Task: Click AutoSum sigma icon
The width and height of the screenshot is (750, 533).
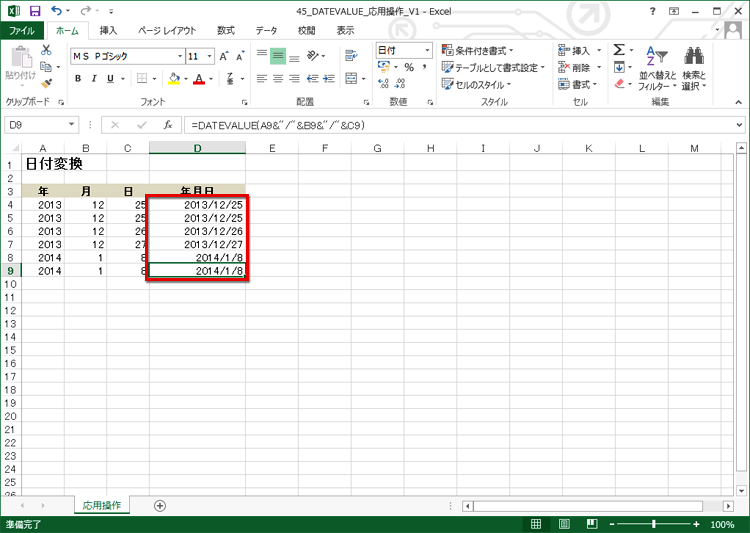Action: click(x=619, y=50)
